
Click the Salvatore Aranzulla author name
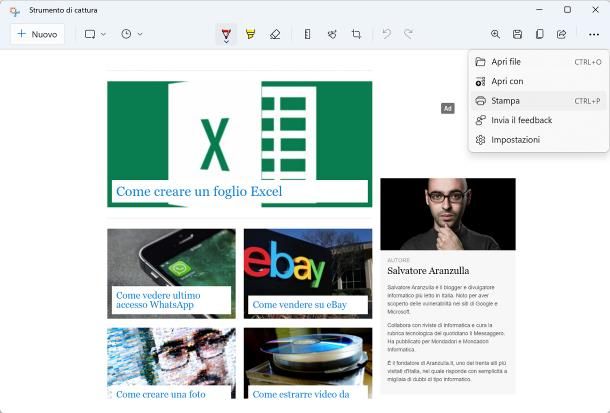[428, 271]
